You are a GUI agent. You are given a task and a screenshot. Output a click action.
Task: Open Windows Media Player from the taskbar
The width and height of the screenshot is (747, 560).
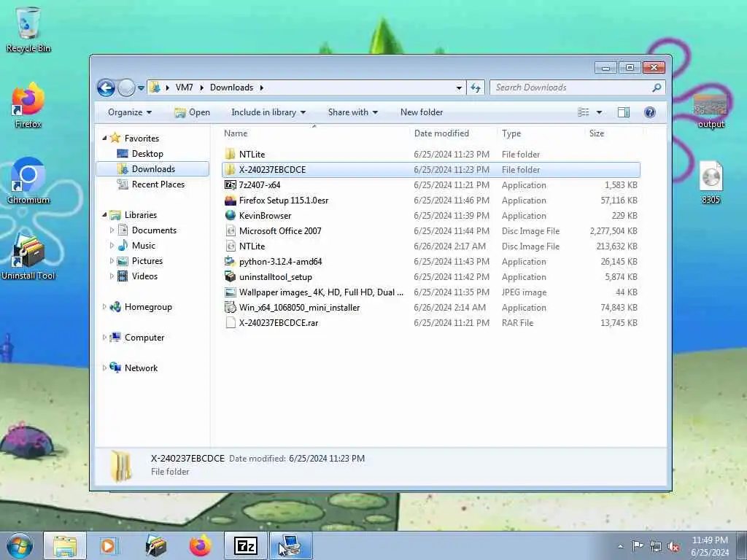[x=108, y=545]
